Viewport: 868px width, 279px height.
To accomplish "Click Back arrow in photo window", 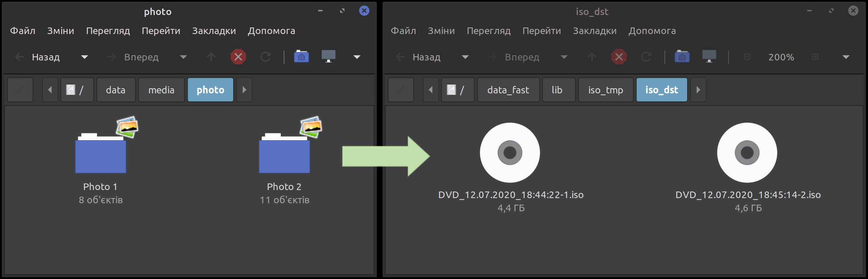I will click(x=19, y=57).
